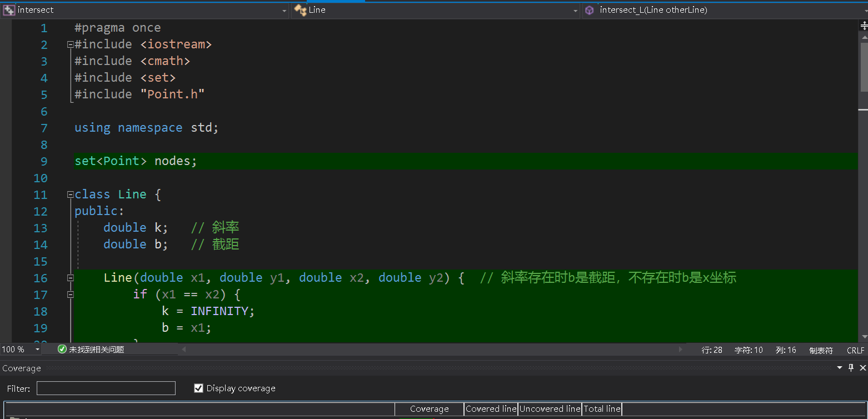Click the horizontal scrollbar left arrow
The image size is (868, 419).
(x=184, y=350)
